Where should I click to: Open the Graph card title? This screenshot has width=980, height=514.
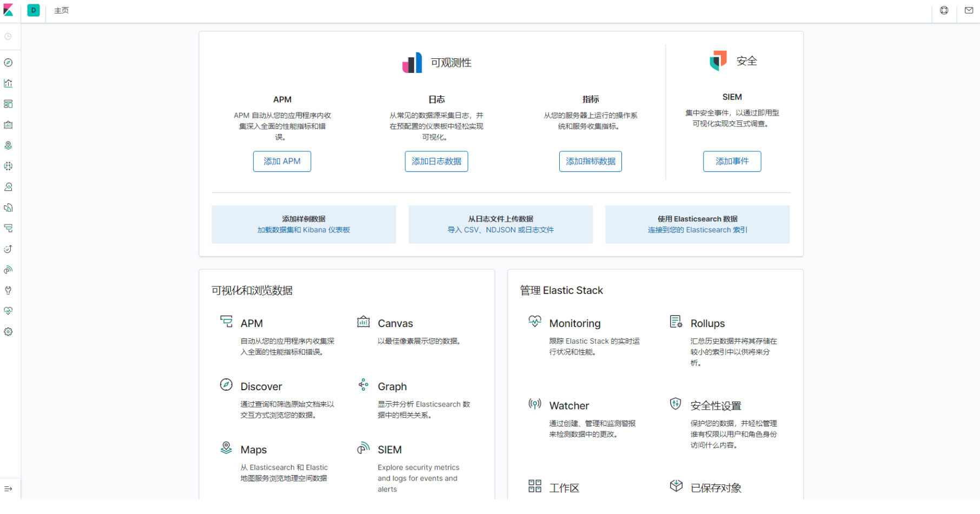[392, 386]
